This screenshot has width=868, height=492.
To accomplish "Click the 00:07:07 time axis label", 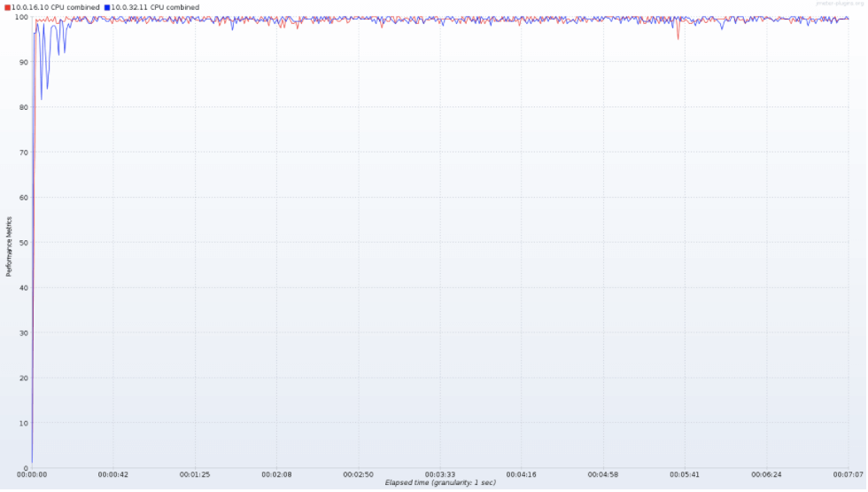I will coord(849,475).
